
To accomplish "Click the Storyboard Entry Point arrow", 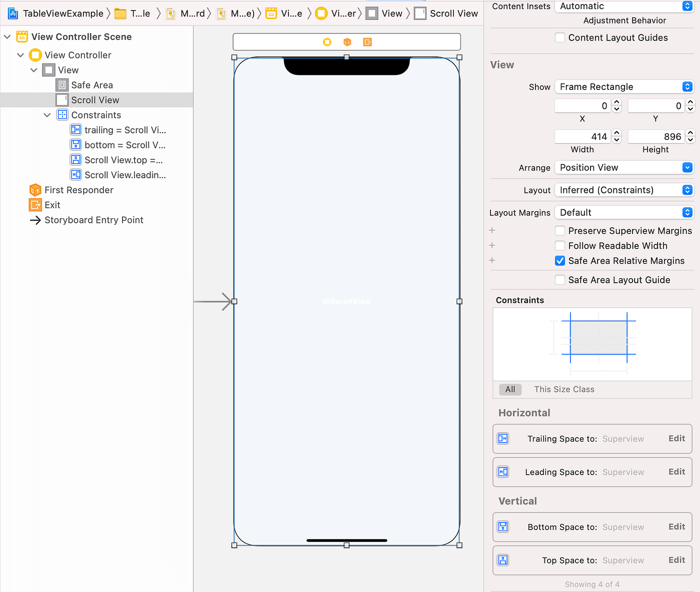I will pos(35,220).
